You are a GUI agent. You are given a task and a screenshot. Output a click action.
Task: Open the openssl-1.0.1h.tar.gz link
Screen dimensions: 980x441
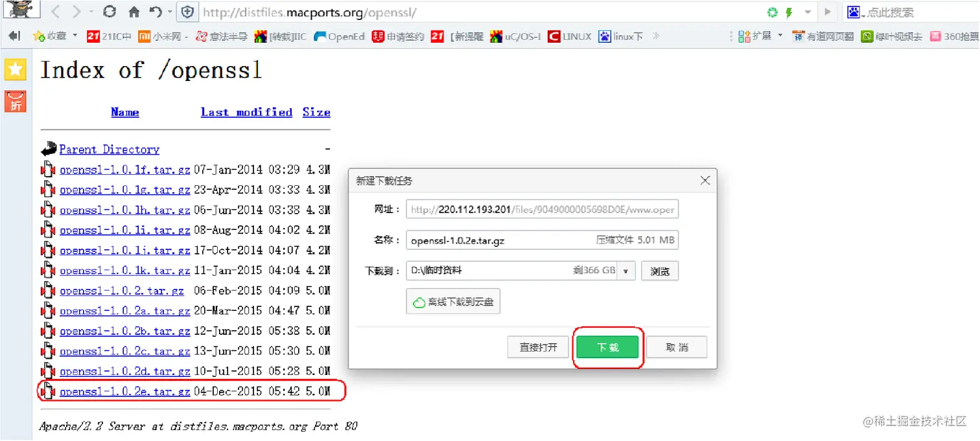point(125,210)
